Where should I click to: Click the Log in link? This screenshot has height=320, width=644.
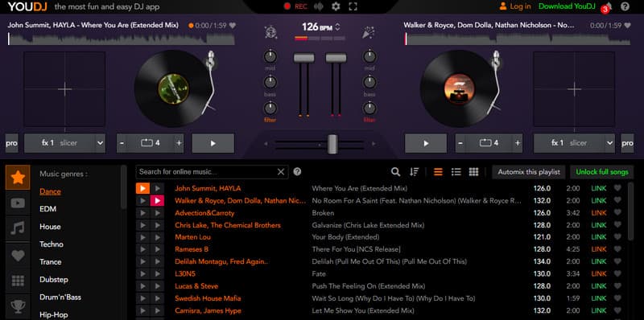515,6
